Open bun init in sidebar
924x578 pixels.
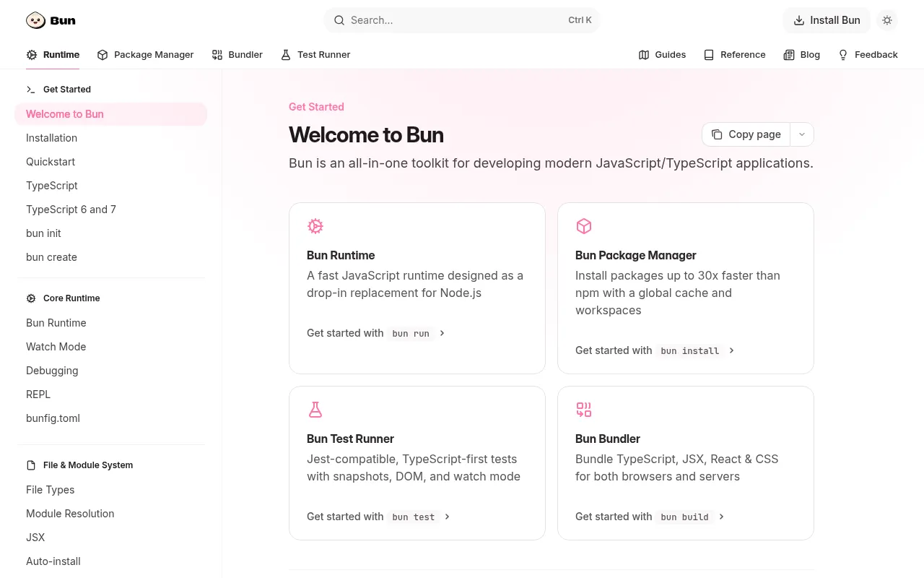(110, 233)
